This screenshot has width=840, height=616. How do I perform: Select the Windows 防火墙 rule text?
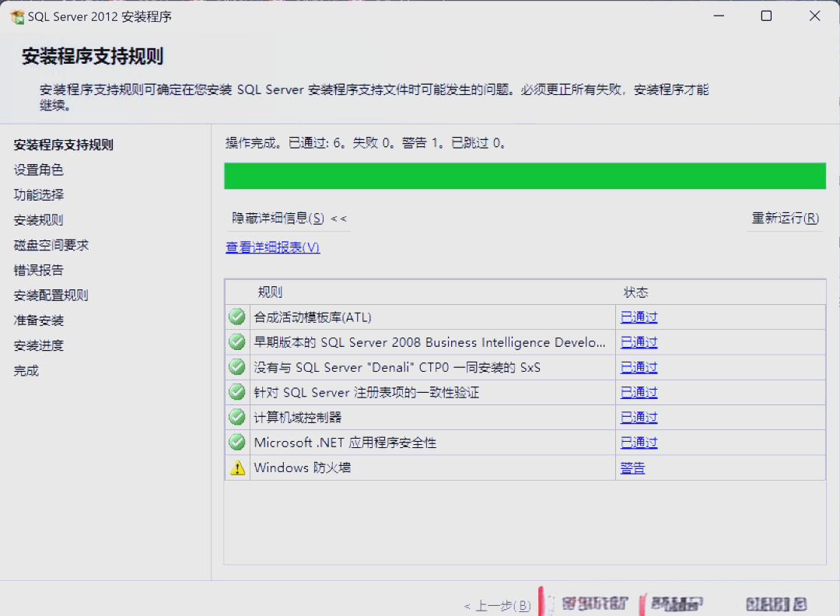pyautogui.click(x=303, y=467)
